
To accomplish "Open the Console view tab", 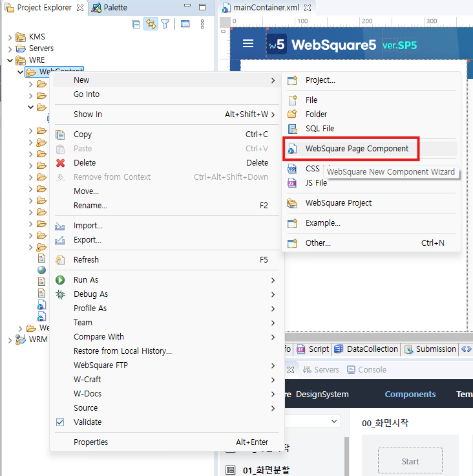I will point(366,370).
